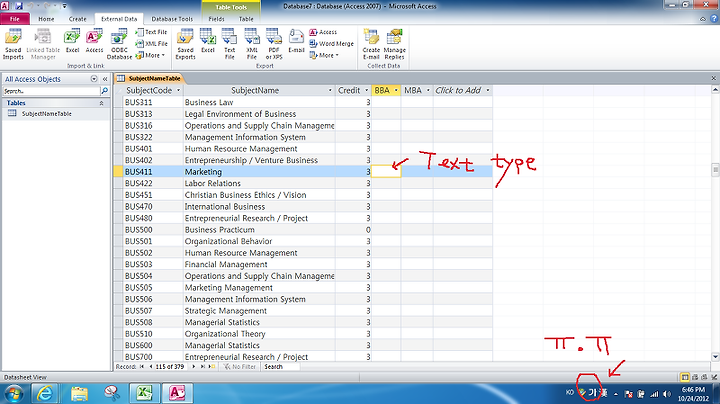This screenshot has height=404, width=720.
Task: Click the vertical scrollbar down arrow
Action: click(715, 357)
